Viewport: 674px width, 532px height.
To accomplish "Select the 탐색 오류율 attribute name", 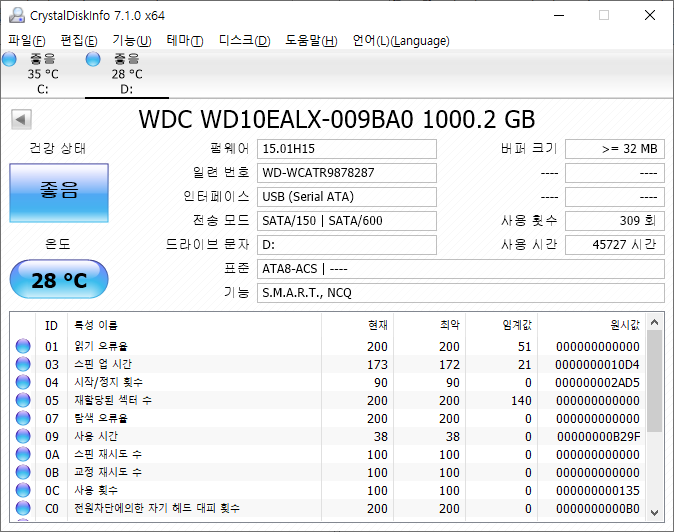I will point(101,418).
